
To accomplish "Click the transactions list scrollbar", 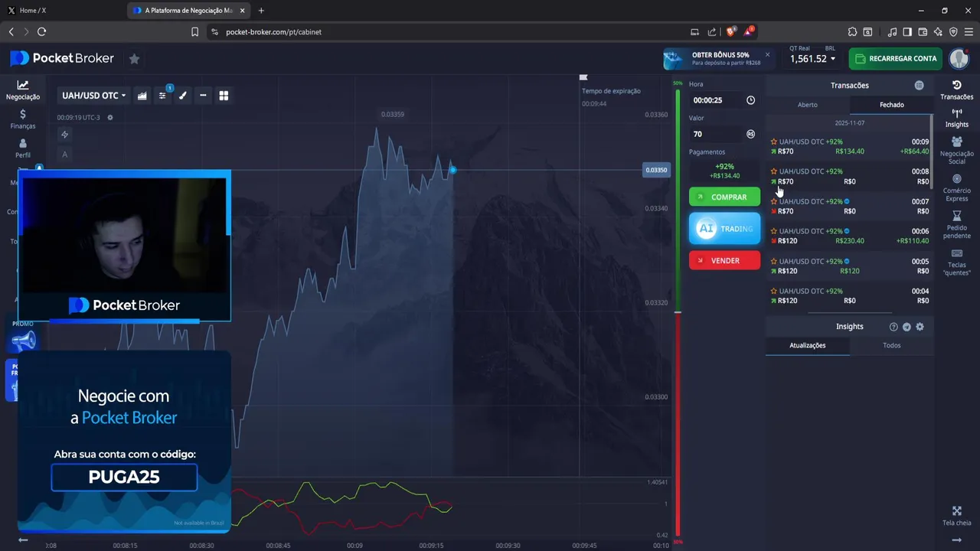I will pyautogui.click(x=931, y=153).
